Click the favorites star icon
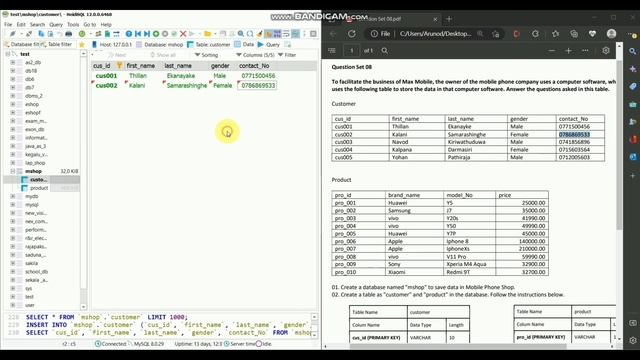 pos(82,44)
